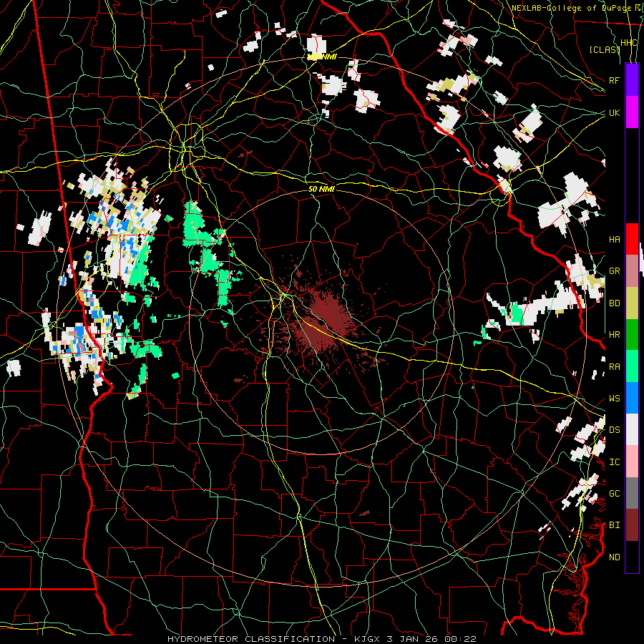Image resolution: width=644 pixels, height=644 pixels.
Task: Click the 'BD' legend label
Action: pyautogui.click(x=614, y=303)
